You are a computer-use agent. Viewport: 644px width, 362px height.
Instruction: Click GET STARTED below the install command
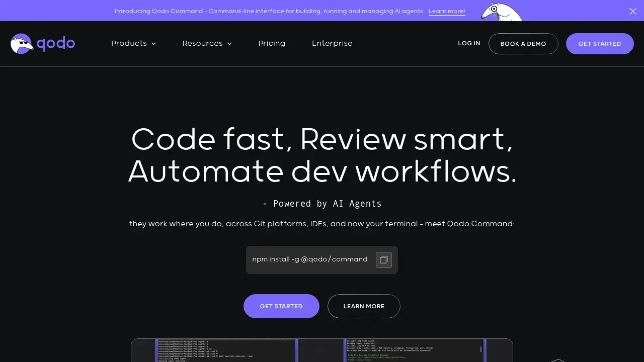[281, 306]
